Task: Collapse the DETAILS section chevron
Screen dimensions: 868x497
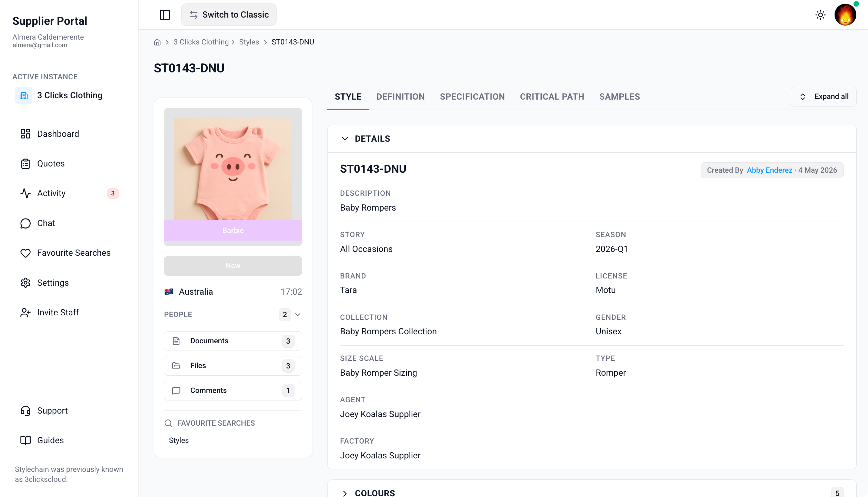Action: (x=345, y=139)
